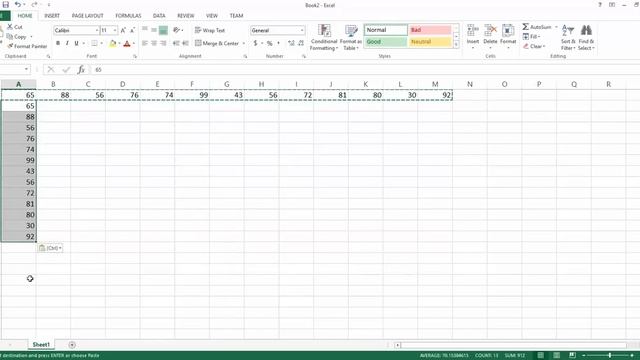Click the Copy icon
This screenshot has height=360, width=640.
[x=10, y=36]
